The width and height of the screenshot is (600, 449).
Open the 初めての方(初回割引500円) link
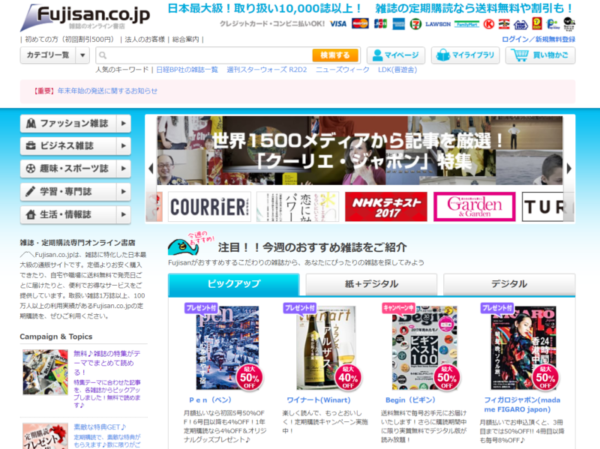click(x=69, y=39)
